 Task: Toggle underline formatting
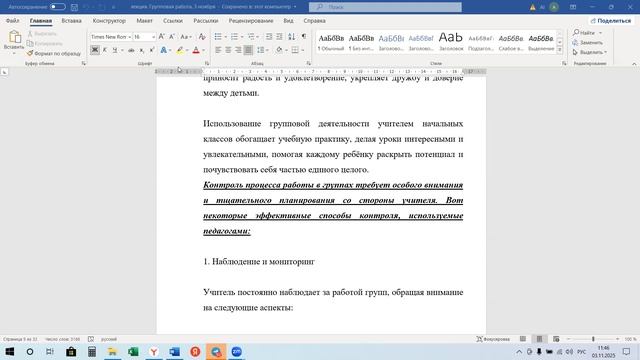[x=115, y=50]
